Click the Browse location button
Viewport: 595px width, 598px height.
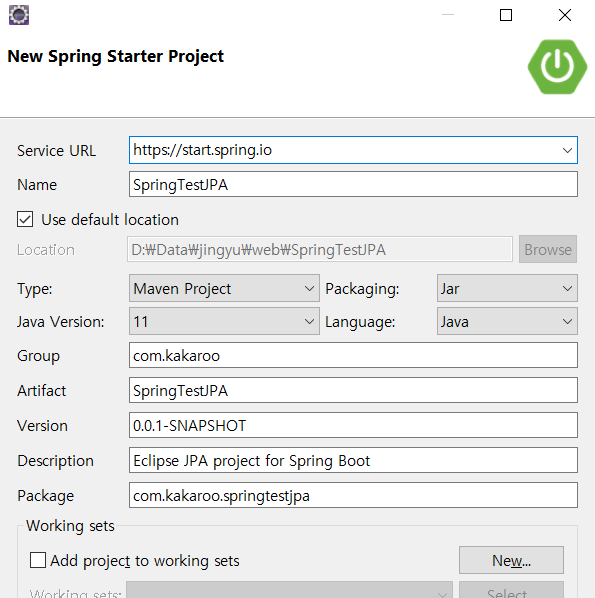[x=548, y=249]
